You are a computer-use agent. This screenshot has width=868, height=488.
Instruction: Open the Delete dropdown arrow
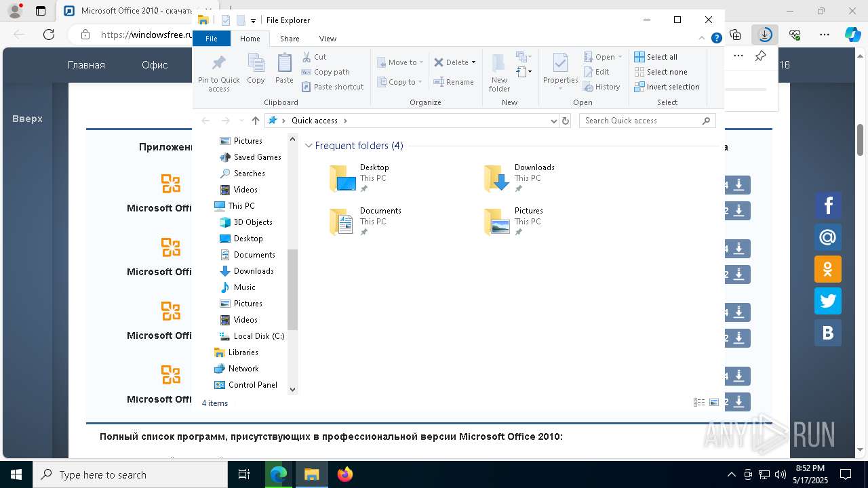point(473,62)
